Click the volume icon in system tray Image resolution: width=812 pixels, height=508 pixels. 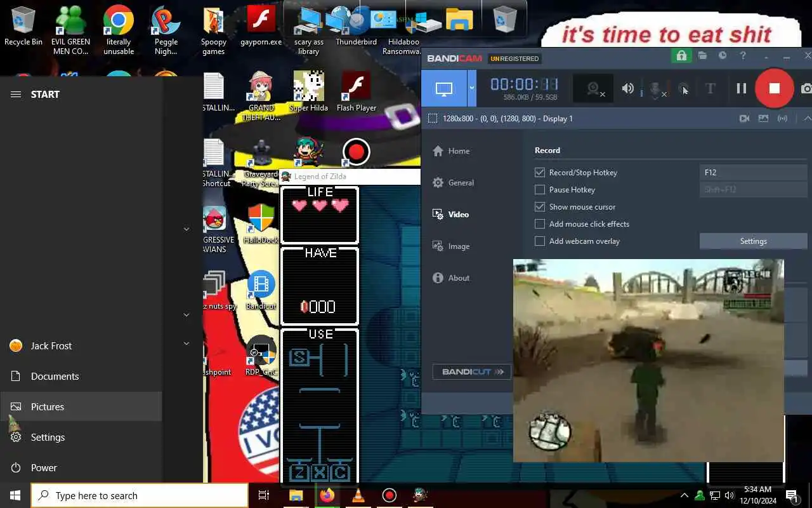(730, 495)
